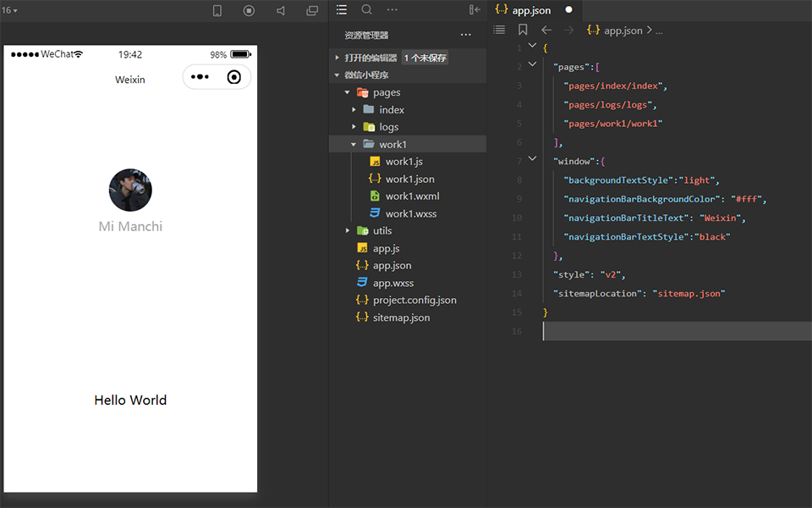Collapse the WeChat mini program project section

coord(337,75)
